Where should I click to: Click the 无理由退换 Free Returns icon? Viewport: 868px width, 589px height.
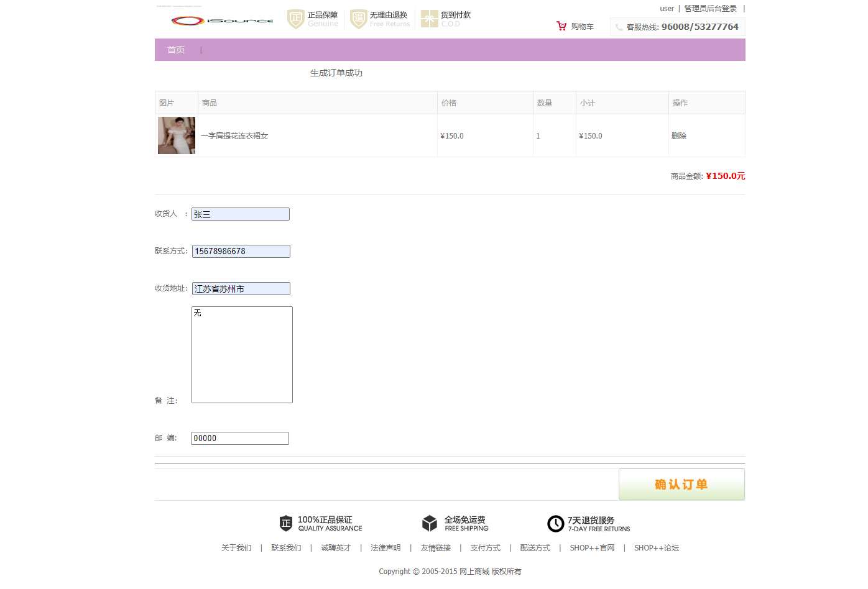click(358, 19)
